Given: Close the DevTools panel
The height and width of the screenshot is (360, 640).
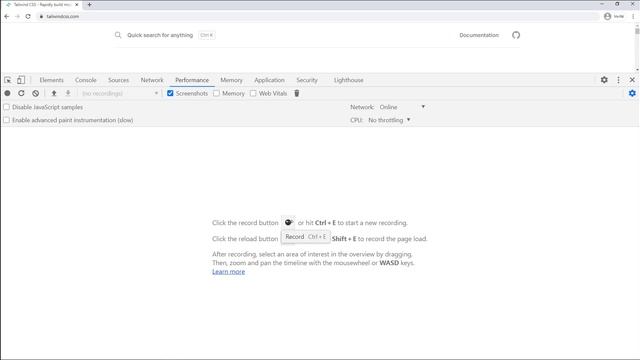Looking at the screenshot, I should tap(632, 80).
